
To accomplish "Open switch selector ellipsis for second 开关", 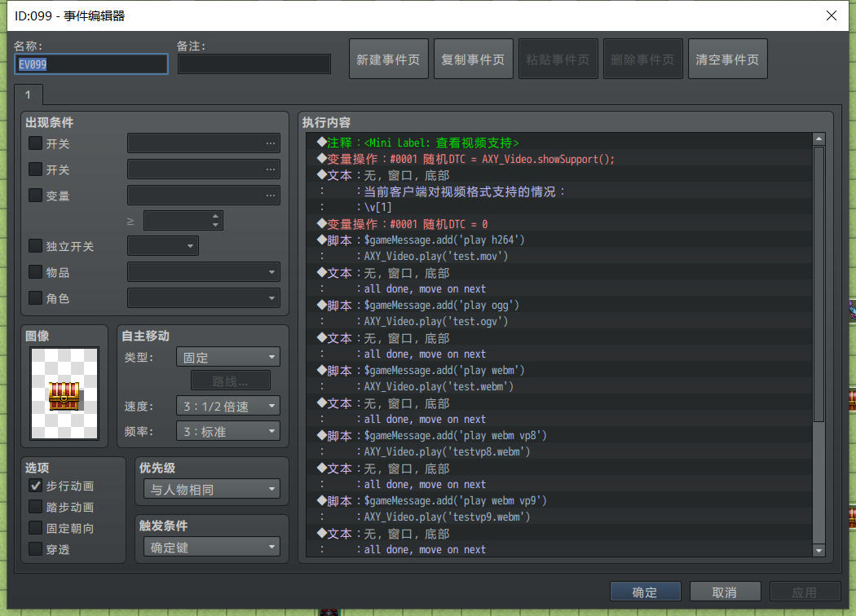I will 270,169.
